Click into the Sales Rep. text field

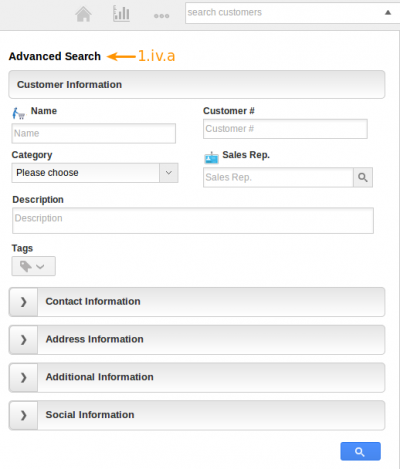(x=278, y=177)
